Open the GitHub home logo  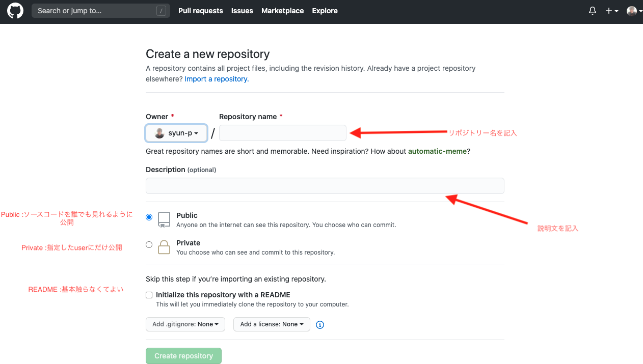[x=15, y=11]
